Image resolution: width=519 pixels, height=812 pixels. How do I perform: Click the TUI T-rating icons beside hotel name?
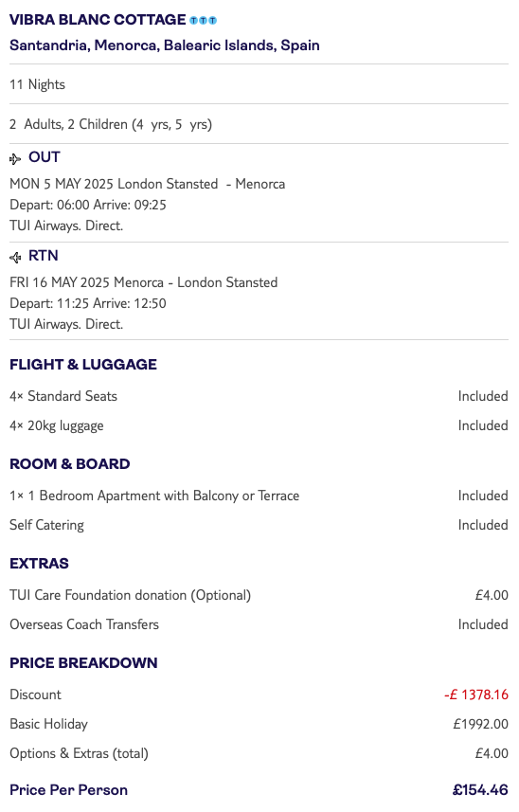pyautogui.click(x=203, y=21)
